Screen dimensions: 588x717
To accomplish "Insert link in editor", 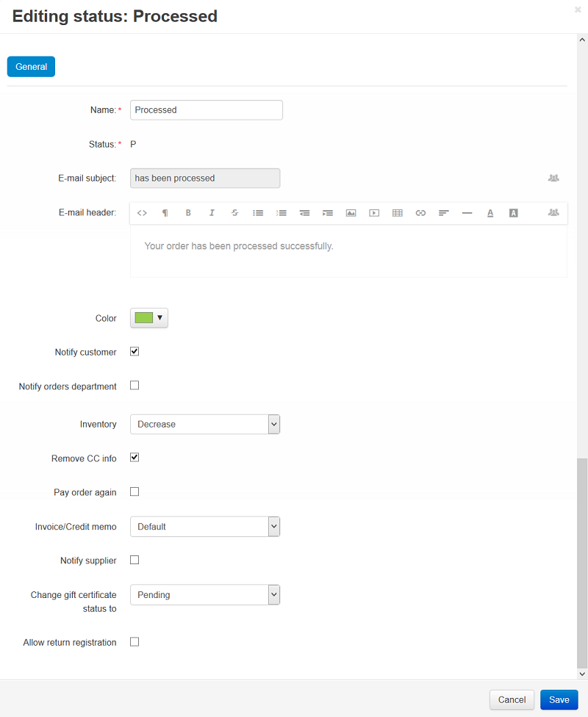I will point(420,213).
